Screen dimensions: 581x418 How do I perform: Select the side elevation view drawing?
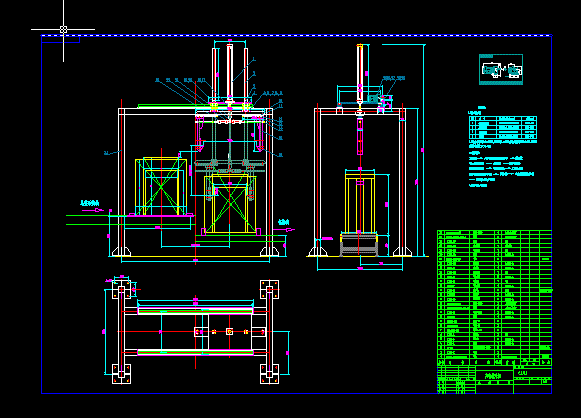point(367,156)
